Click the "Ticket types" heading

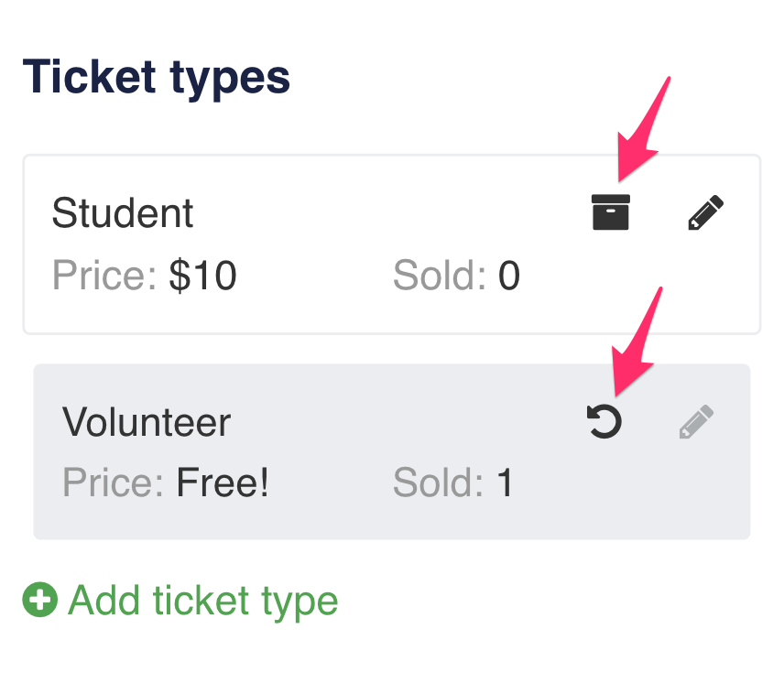coord(157,77)
